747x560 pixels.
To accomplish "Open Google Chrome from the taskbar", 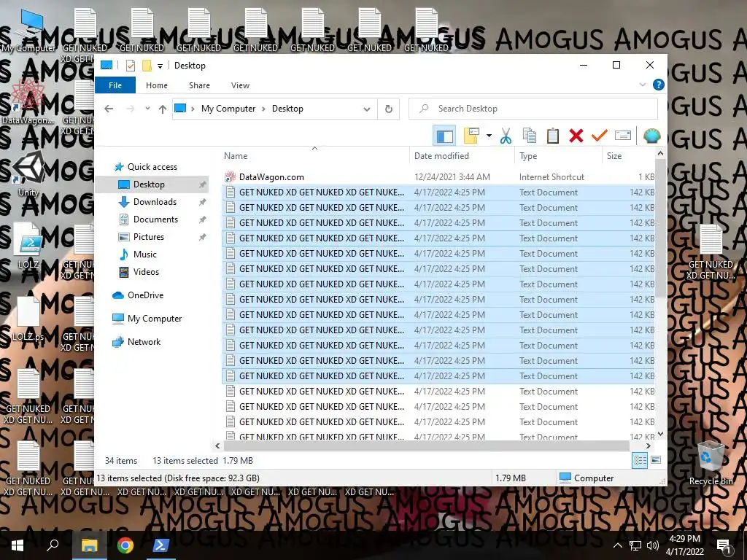I will coord(125,545).
